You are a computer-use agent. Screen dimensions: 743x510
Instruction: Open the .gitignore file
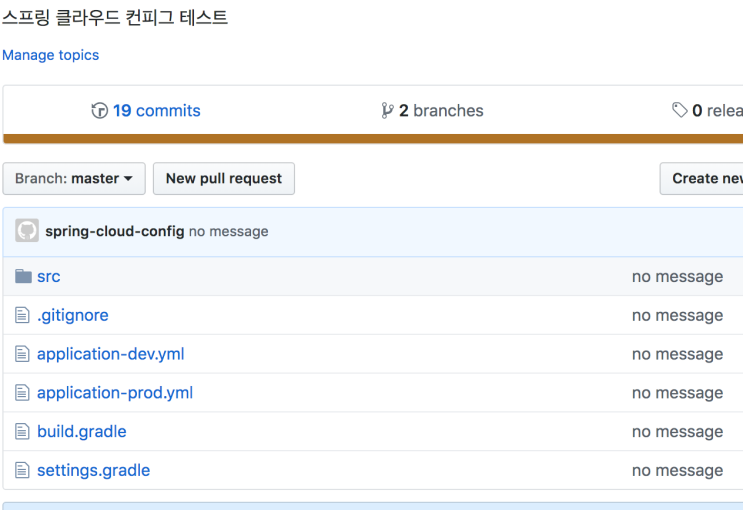pos(72,315)
